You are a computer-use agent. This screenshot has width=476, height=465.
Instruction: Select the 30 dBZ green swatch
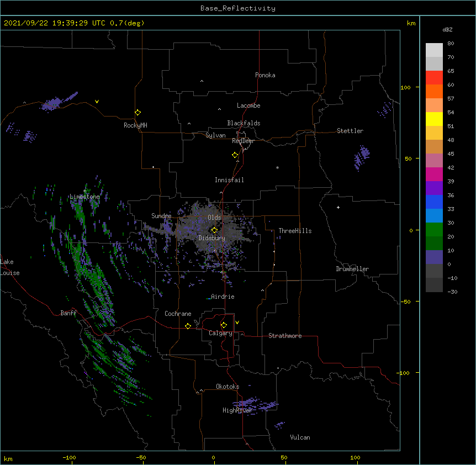click(x=434, y=229)
